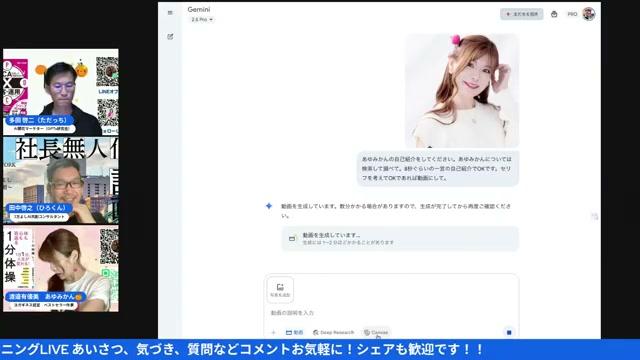Click the plus attach button in prompt bar
Image resolution: width=640 pixels, height=360 pixels.
tap(273, 332)
